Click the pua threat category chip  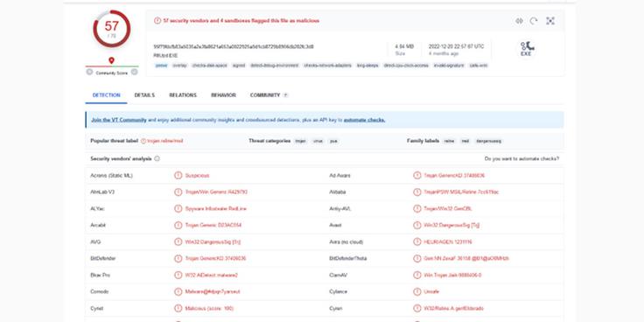333,141
